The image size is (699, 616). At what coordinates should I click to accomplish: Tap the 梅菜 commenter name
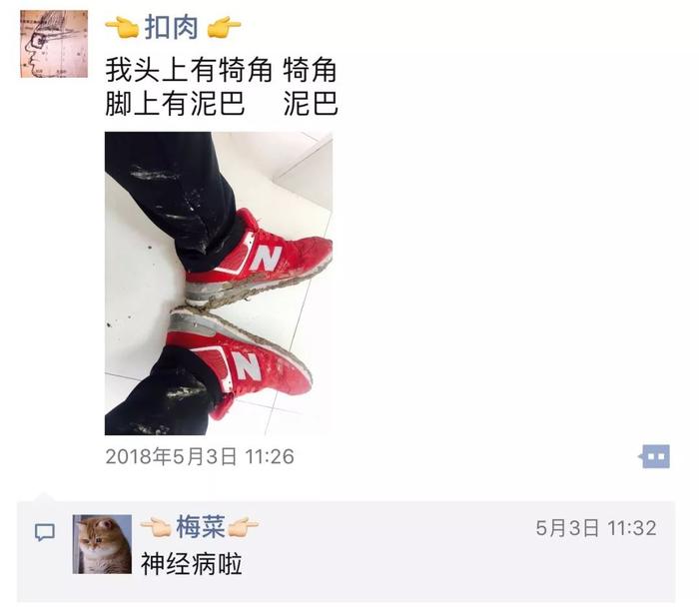200,526
